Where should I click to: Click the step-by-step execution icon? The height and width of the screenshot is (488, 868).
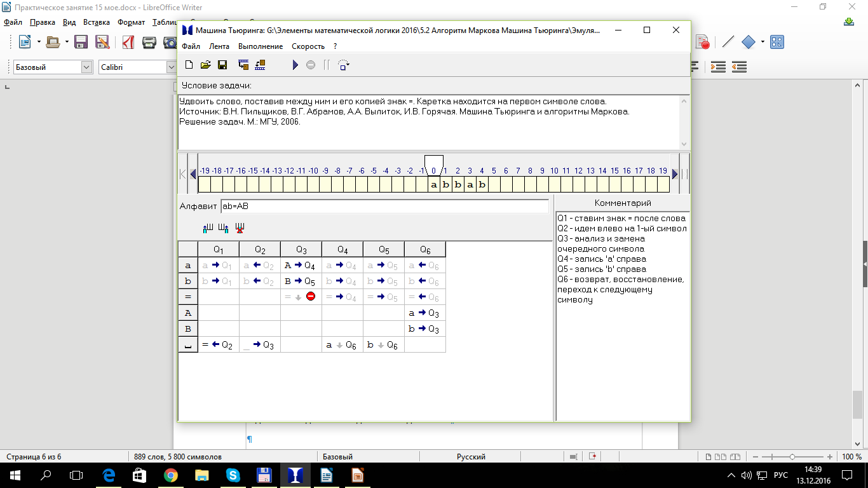tap(344, 65)
